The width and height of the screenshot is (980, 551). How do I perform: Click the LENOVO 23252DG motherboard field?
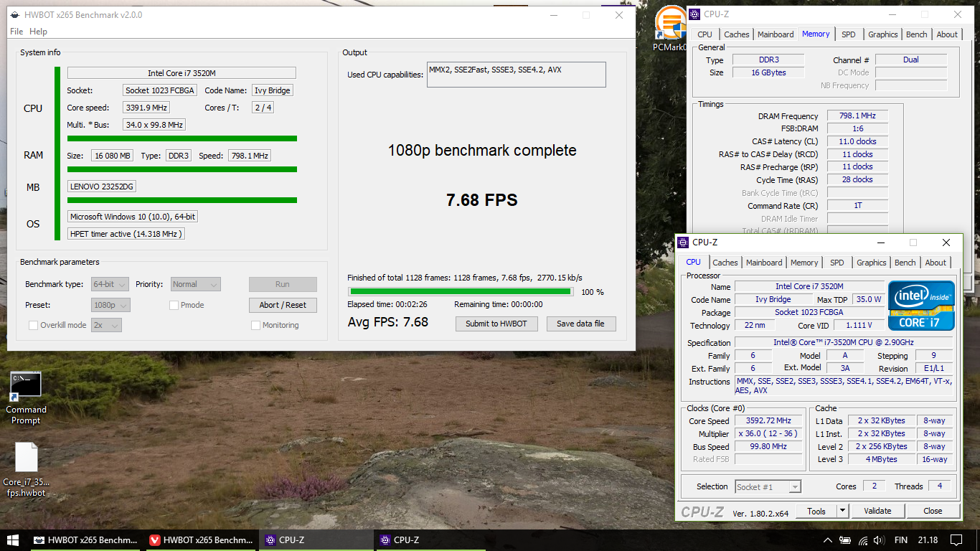coord(102,187)
